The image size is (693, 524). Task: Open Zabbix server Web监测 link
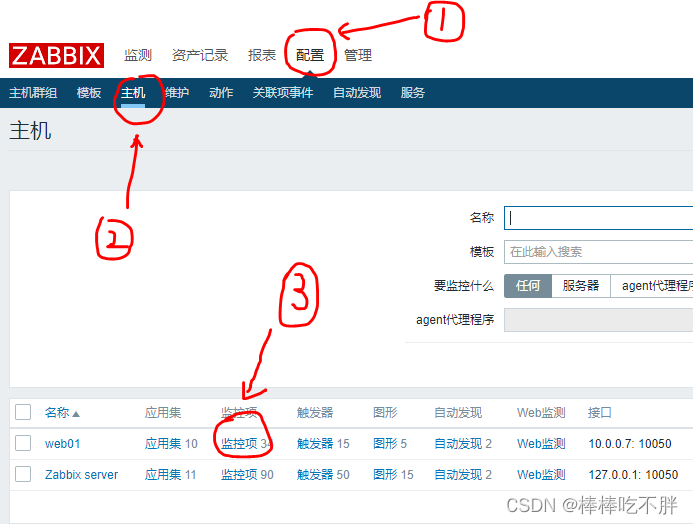pos(541,475)
